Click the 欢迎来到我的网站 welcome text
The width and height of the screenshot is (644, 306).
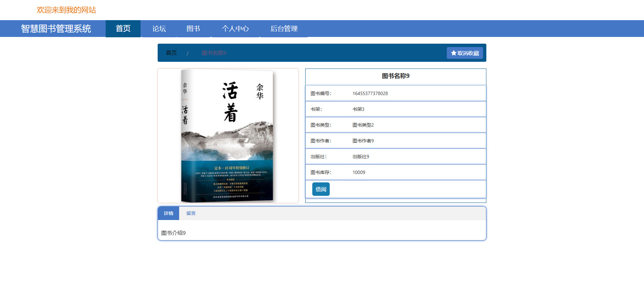pos(66,10)
